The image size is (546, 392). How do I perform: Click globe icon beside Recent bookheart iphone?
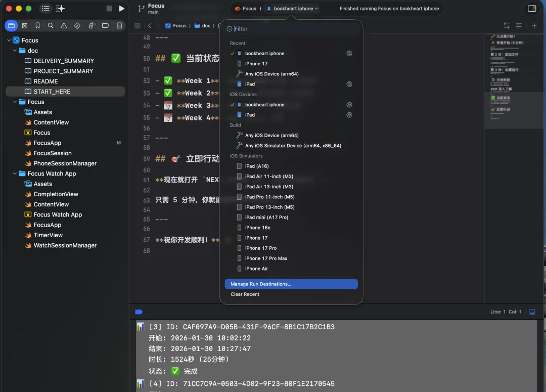click(349, 53)
